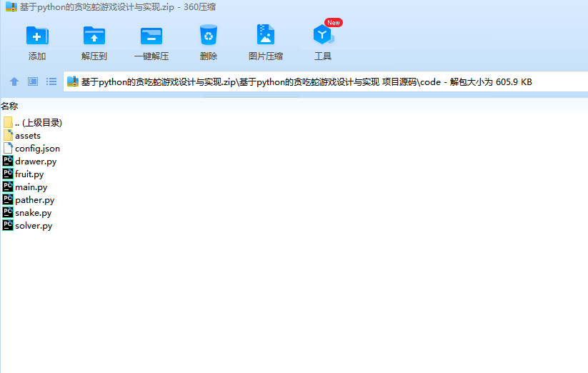Click the 图片压缩 label text
Viewport: 588px width, 373px height.
[x=266, y=56]
